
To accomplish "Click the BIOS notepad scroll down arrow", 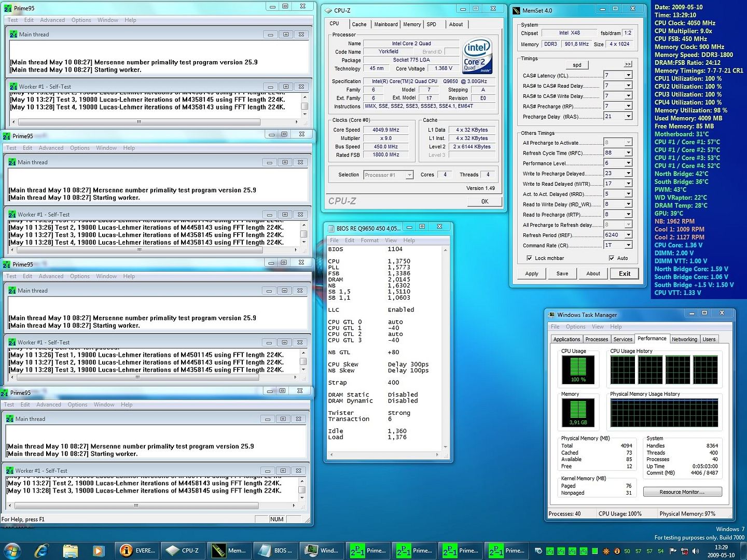I will 445,447.
